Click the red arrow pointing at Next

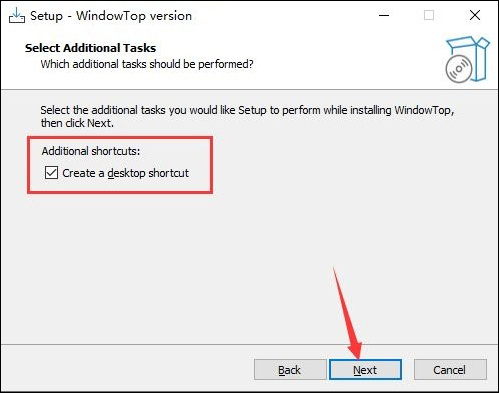pos(349,313)
